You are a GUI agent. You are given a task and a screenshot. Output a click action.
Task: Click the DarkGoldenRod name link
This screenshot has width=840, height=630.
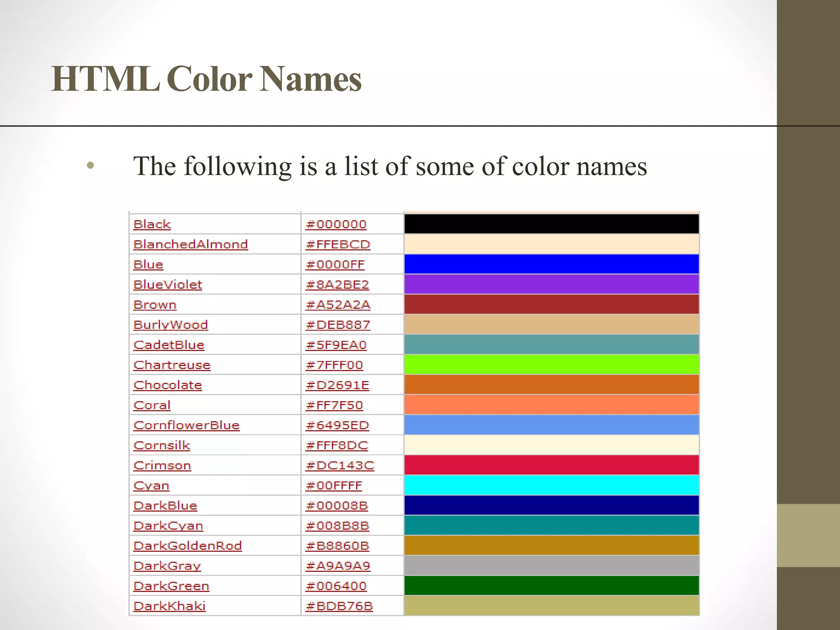[x=188, y=546]
